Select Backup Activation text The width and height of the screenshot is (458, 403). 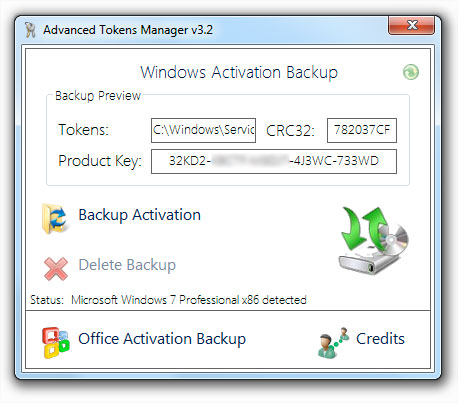pos(139,215)
